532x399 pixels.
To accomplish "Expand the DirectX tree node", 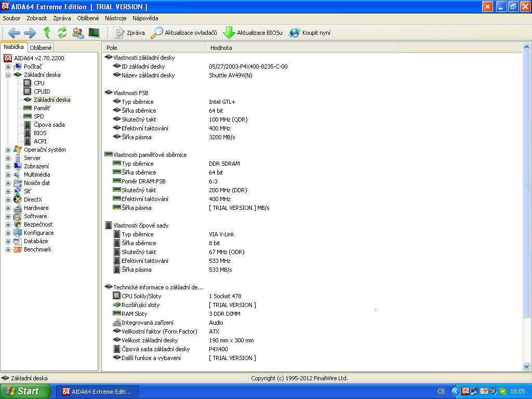I will coord(8,199).
